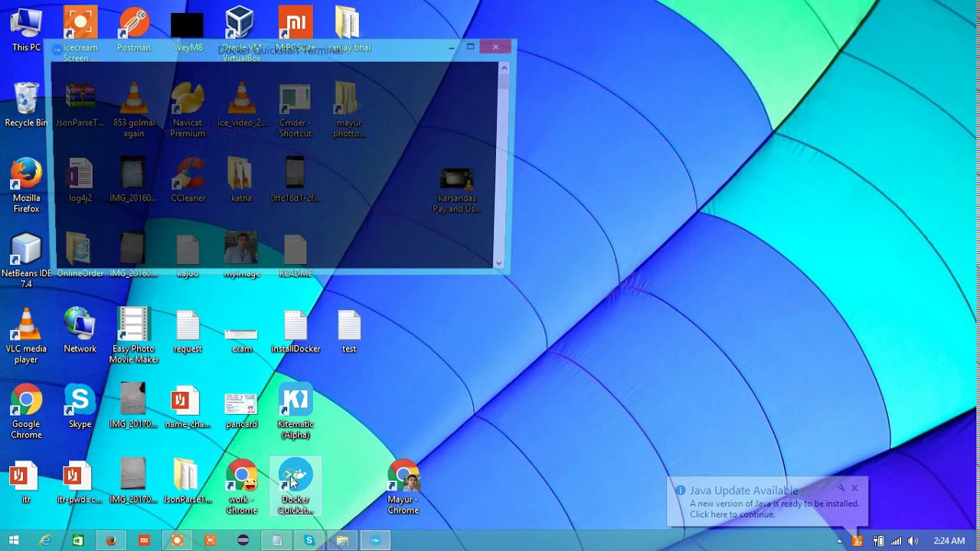Launch the work - Chrome shortcut
Viewport: 980px width, 551px height.
(x=241, y=486)
